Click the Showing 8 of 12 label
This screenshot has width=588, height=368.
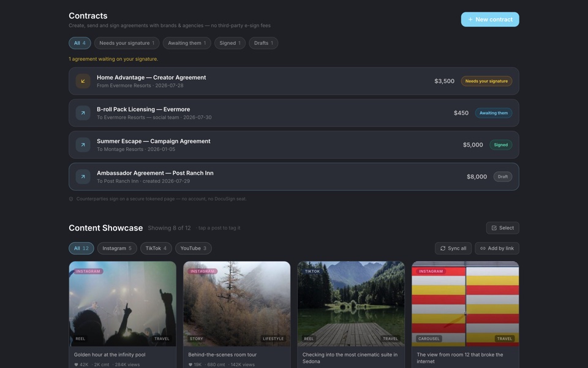[x=169, y=228]
